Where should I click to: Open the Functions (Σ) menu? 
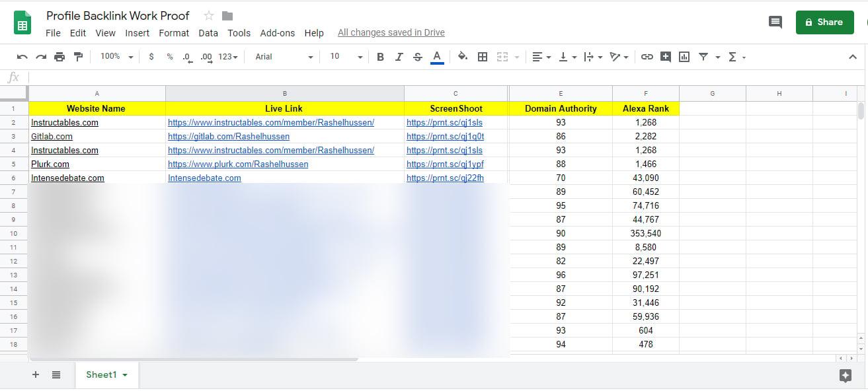(x=734, y=57)
